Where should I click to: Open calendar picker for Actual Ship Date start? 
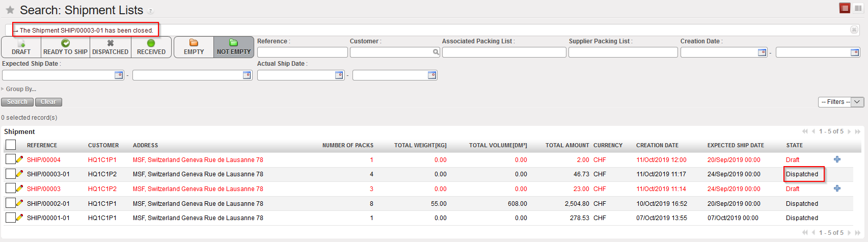tap(339, 75)
